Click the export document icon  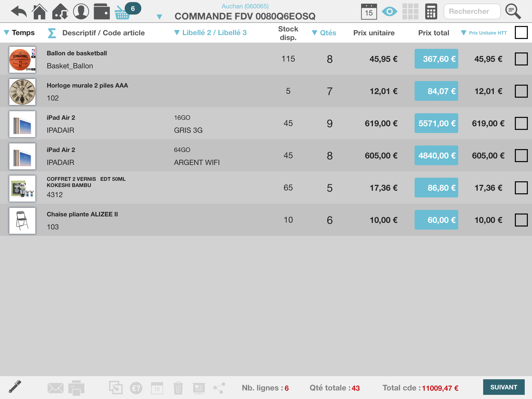pos(116,388)
